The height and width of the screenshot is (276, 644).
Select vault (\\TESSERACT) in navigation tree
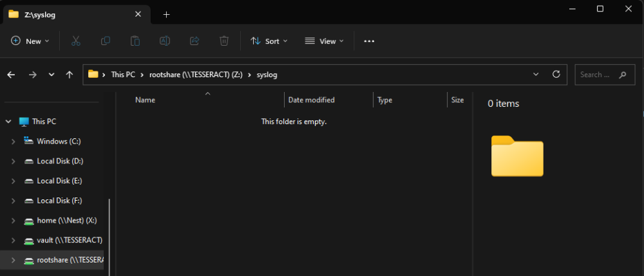coord(70,241)
